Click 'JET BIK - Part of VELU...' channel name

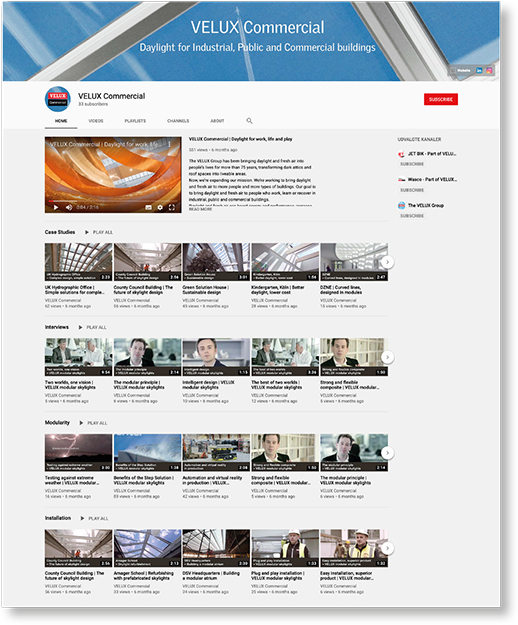coord(432,154)
